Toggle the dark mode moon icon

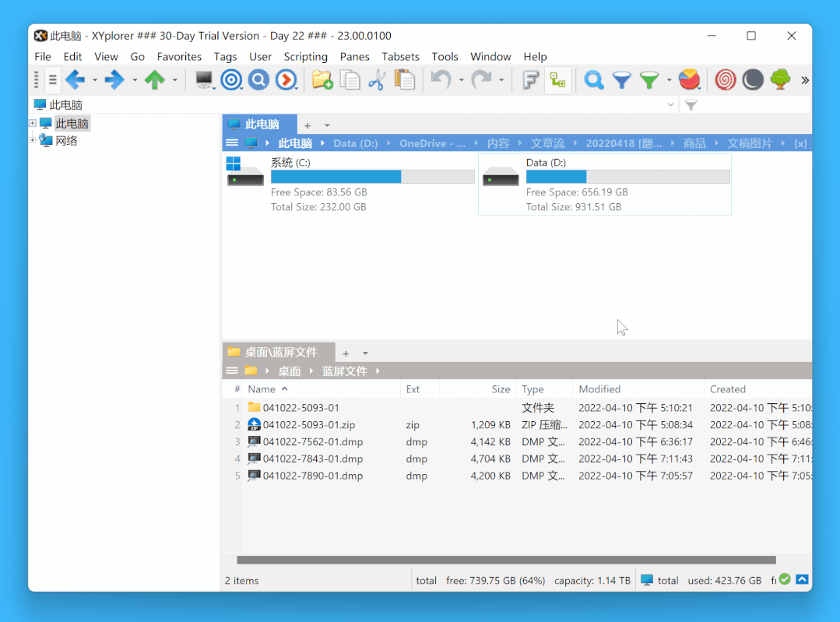753,80
